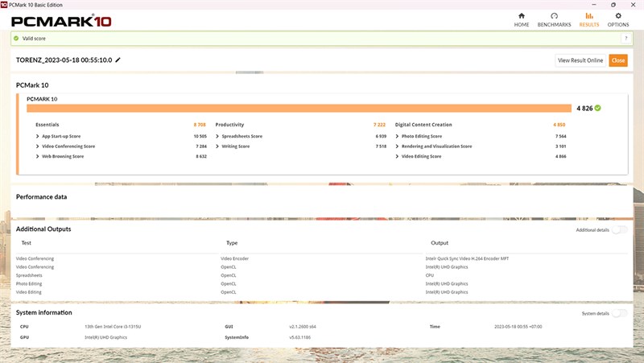
Task: Select the Results tab
Action: pos(589,19)
